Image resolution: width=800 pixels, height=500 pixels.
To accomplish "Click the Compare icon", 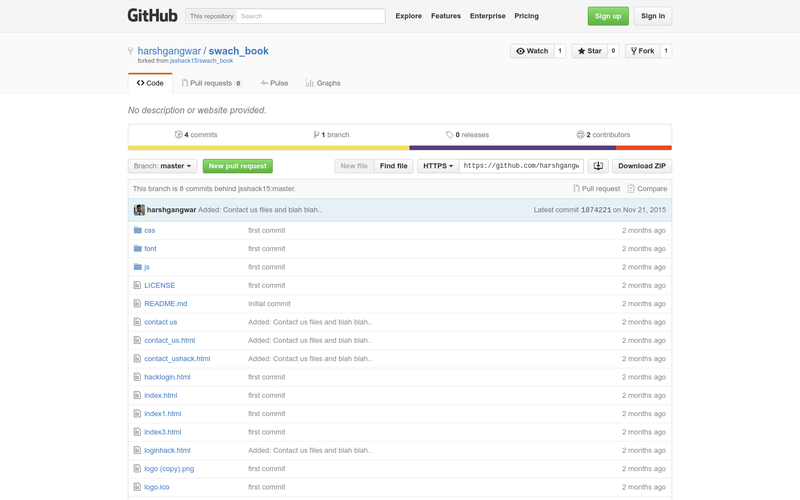I will pos(631,189).
